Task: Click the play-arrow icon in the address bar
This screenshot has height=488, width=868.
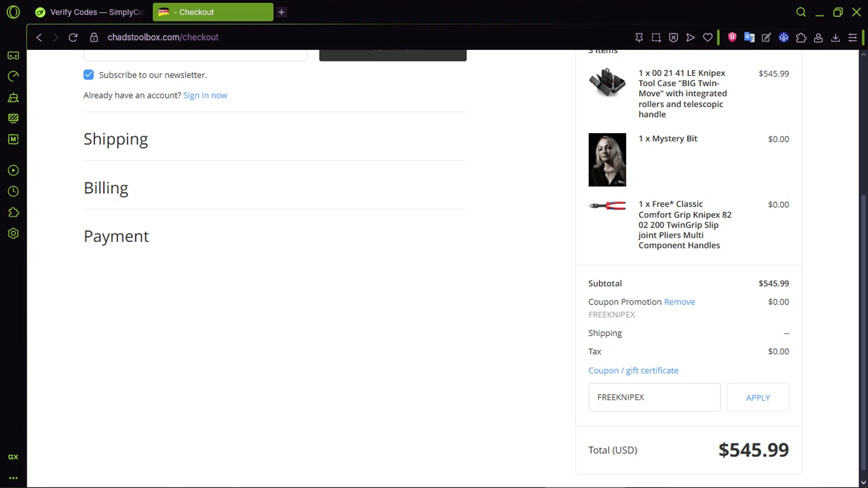Action: [x=690, y=37]
